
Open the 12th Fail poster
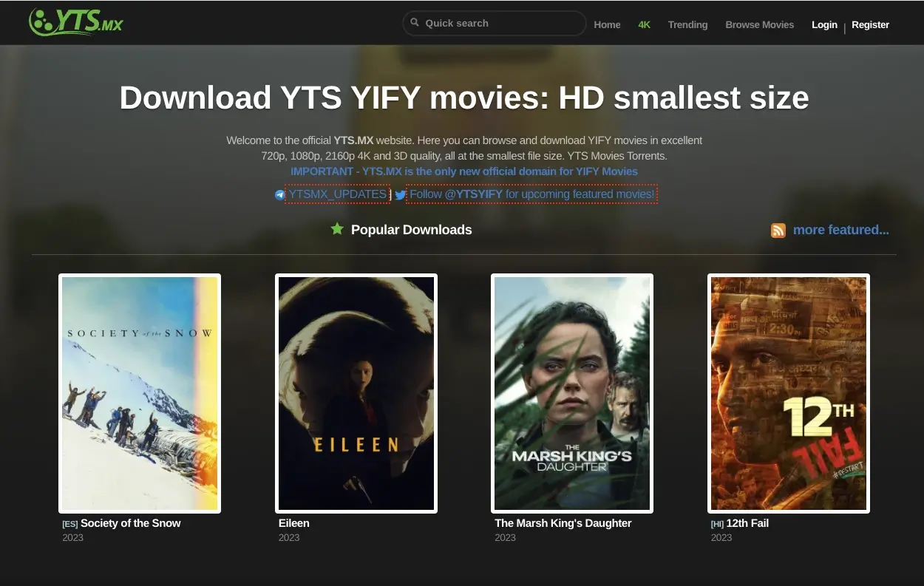tap(788, 392)
